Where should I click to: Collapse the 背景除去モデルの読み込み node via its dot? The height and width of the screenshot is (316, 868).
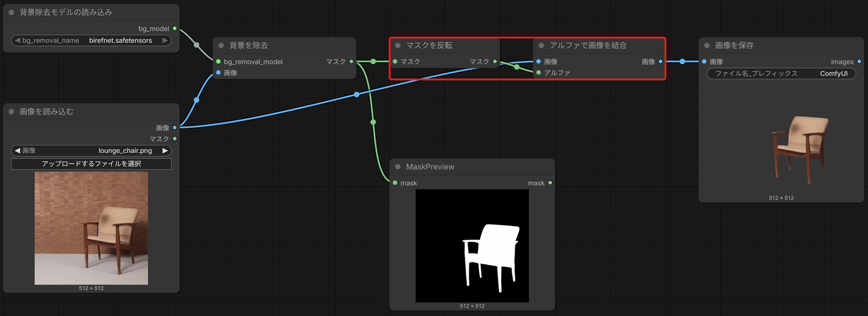click(11, 12)
